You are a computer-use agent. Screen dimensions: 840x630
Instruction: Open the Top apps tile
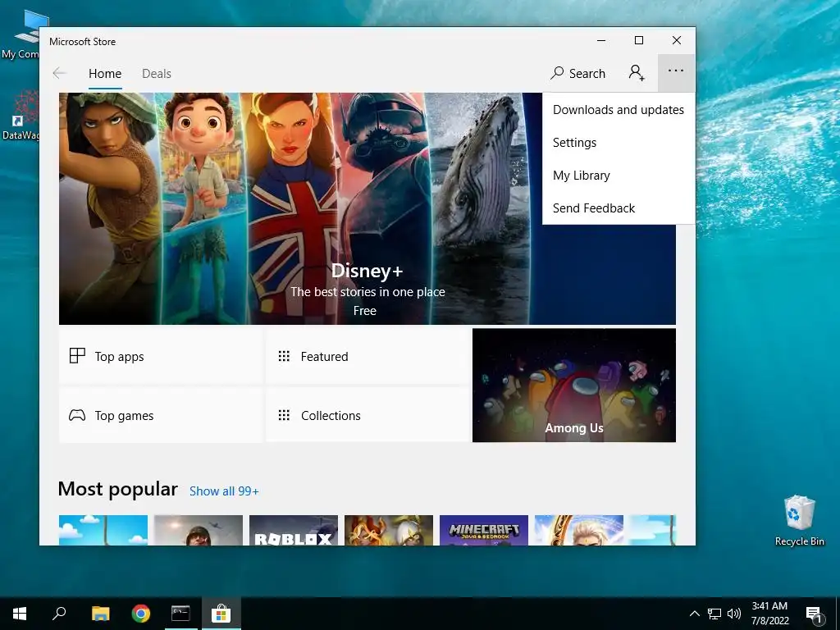(160, 356)
